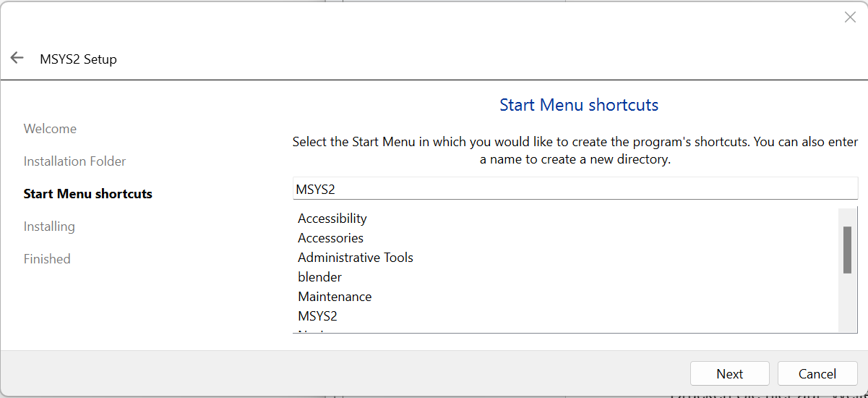868x398 pixels.
Task: Go back using the back arrow
Action: (x=17, y=58)
